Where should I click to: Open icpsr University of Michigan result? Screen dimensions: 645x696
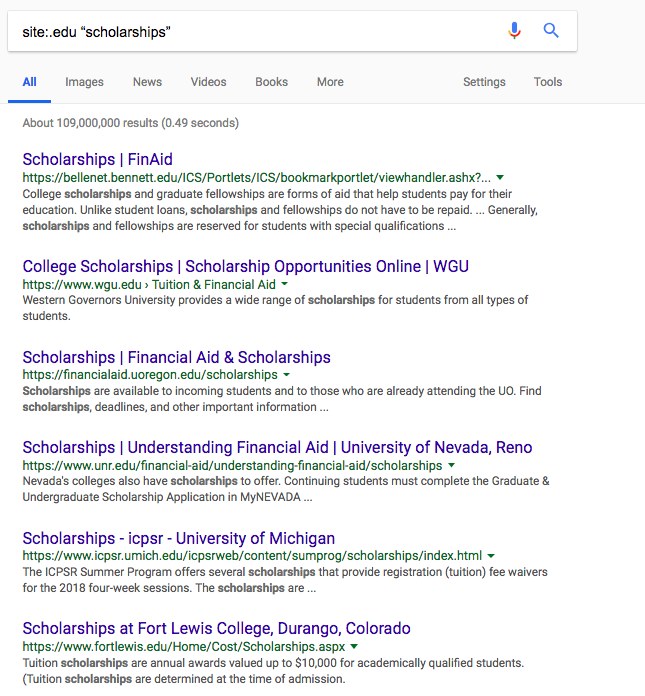click(178, 538)
